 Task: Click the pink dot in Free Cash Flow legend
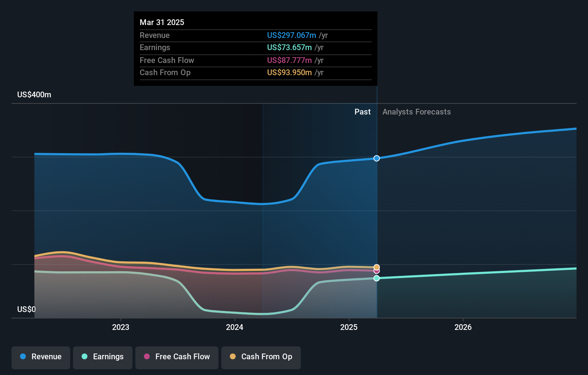coord(147,356)
